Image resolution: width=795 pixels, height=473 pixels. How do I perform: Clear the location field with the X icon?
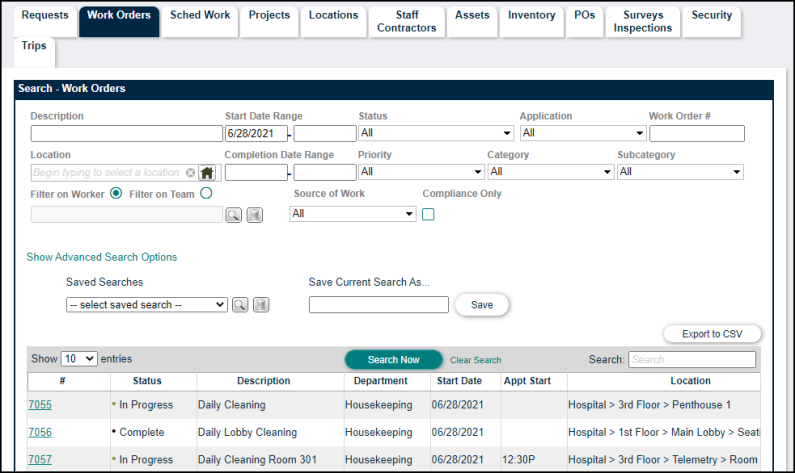[x=190, y=173]
